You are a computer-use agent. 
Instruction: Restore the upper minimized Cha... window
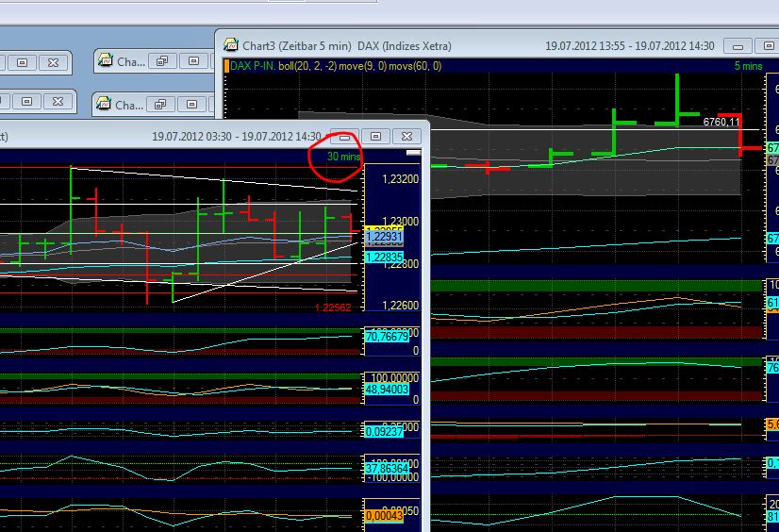(x=162, y=61)
